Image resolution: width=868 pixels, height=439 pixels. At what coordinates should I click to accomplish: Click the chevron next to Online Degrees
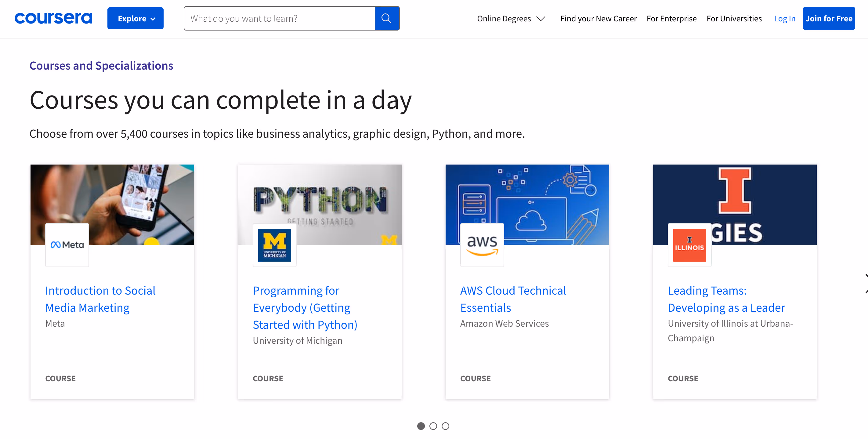coord(541,19)
